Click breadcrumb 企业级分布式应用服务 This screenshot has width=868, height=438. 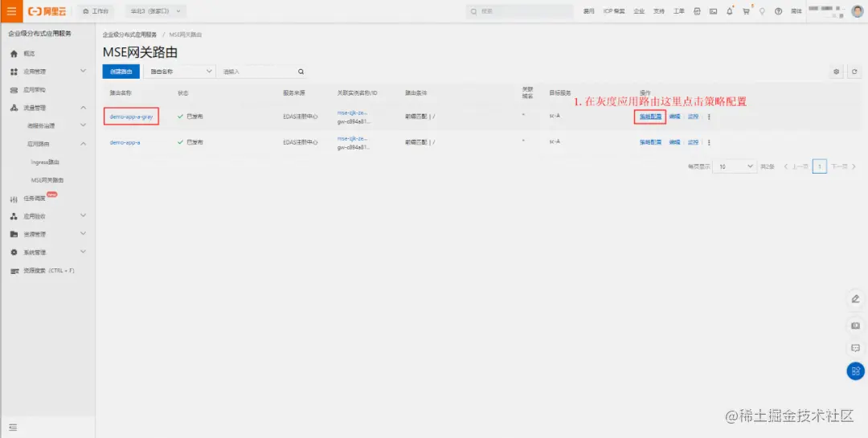[129, 35]
